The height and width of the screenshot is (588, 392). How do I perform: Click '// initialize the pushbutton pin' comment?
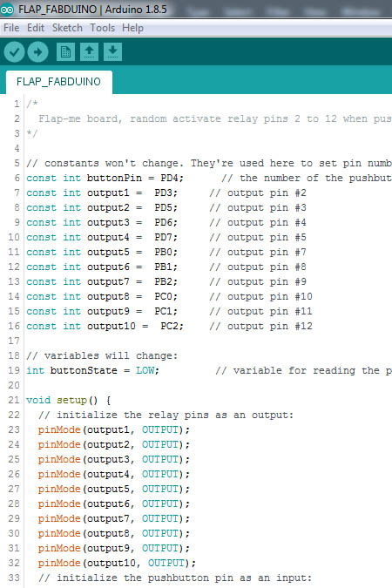[x=175, y=578]
